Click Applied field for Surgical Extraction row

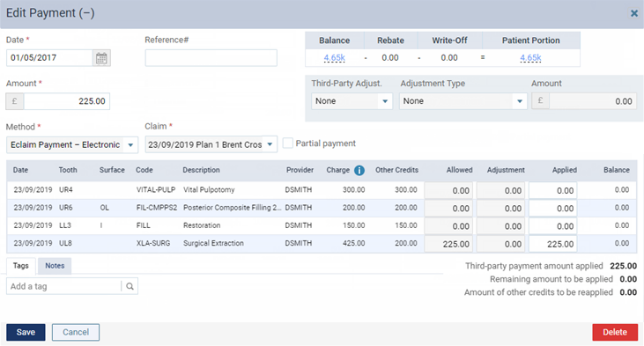click(x=553, y=244)
